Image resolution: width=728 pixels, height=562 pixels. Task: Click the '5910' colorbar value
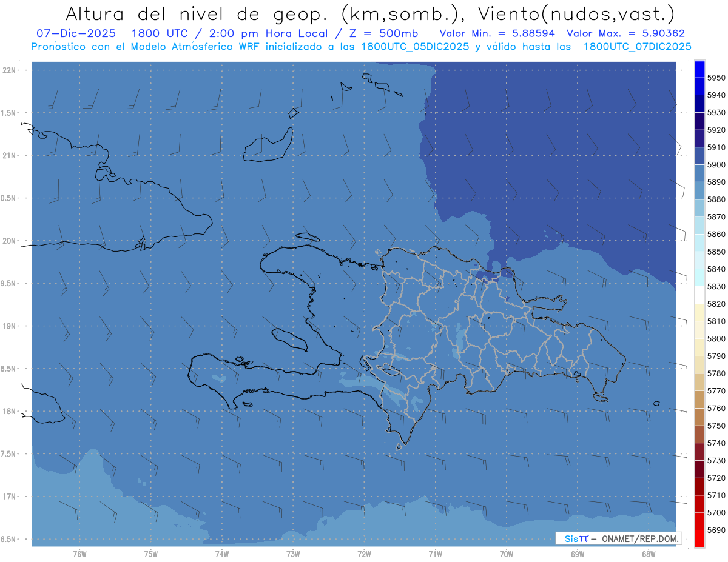(x=716, y=147)
